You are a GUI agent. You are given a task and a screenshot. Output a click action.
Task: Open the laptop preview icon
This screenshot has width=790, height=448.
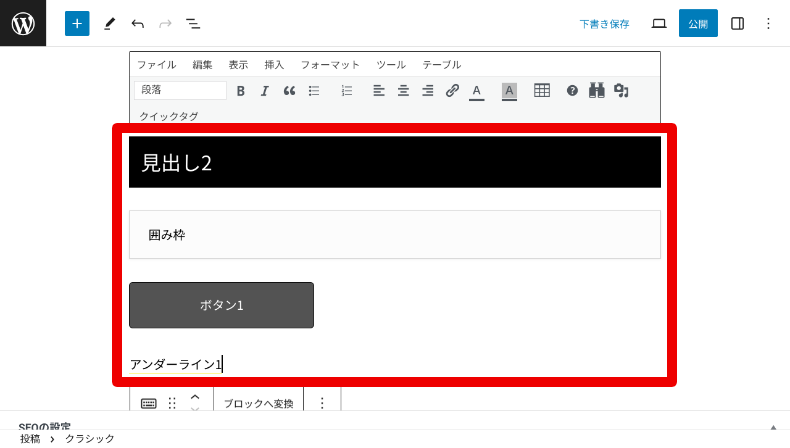coord(659,24)
